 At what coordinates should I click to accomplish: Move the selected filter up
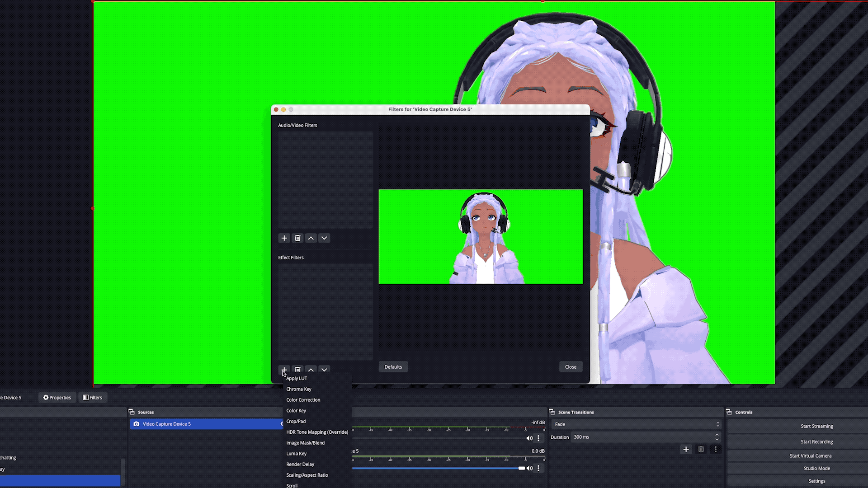[x=311, y=370]
